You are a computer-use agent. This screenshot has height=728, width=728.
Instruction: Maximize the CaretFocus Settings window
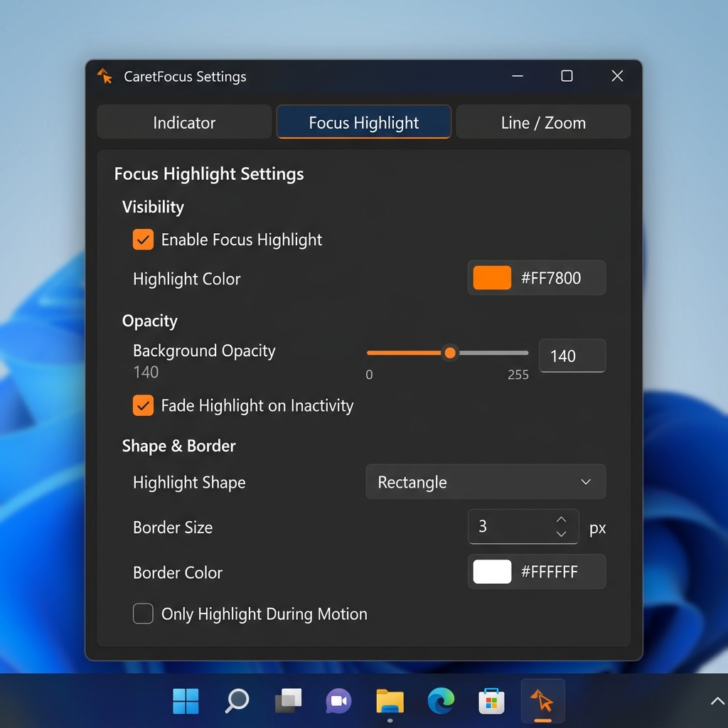click(x=567, y=75)
